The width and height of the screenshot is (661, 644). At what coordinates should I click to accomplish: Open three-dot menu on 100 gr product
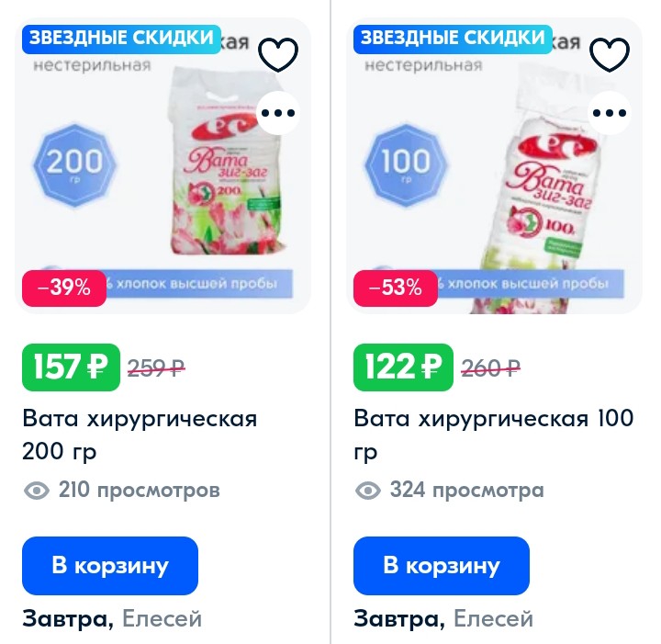point(610,113)
